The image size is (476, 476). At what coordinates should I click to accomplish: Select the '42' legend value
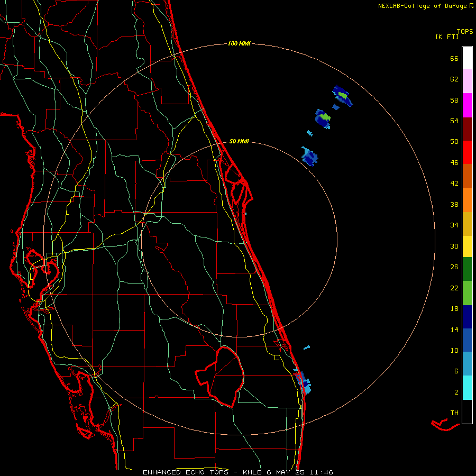tap(454, 184)
